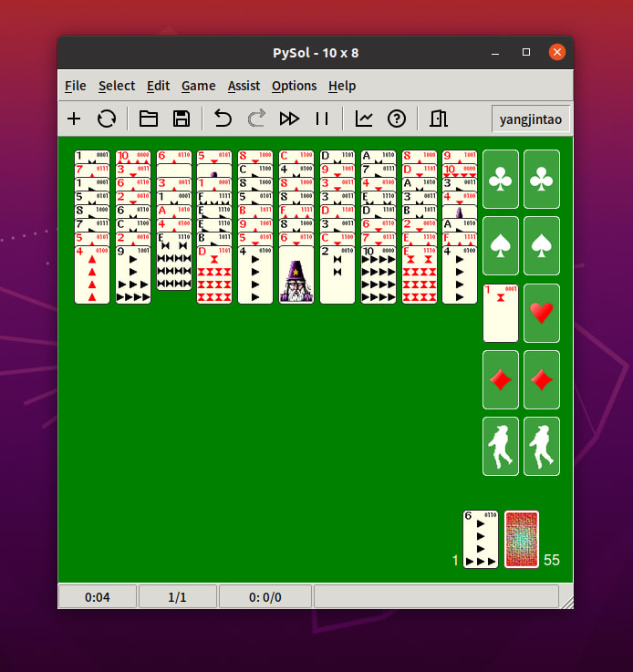The height and width of the screenshot is (672, 633).
Task: Open the Help menu
Action: 342,86
